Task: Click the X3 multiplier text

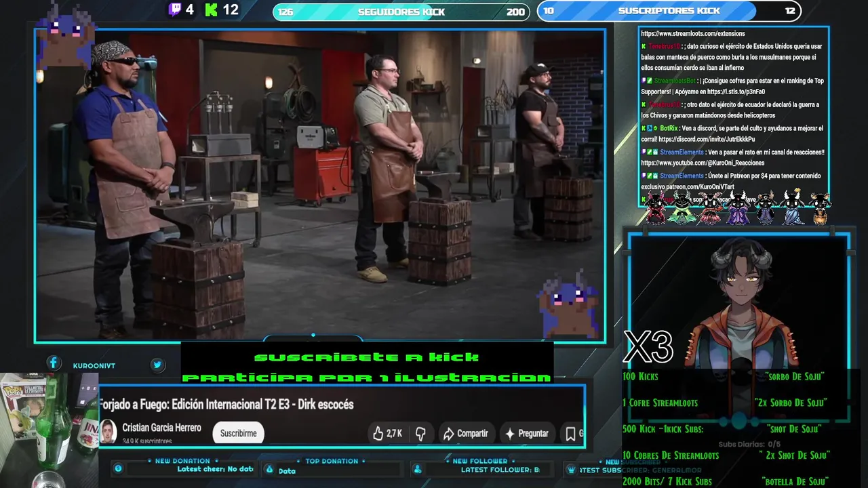Action: (x=648, y=347)
